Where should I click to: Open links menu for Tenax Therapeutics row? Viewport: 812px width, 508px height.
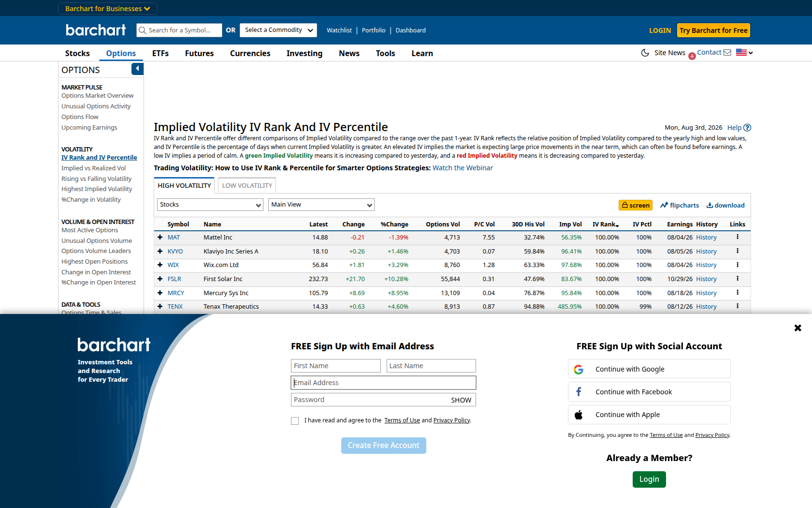click(x=738, y=306)
